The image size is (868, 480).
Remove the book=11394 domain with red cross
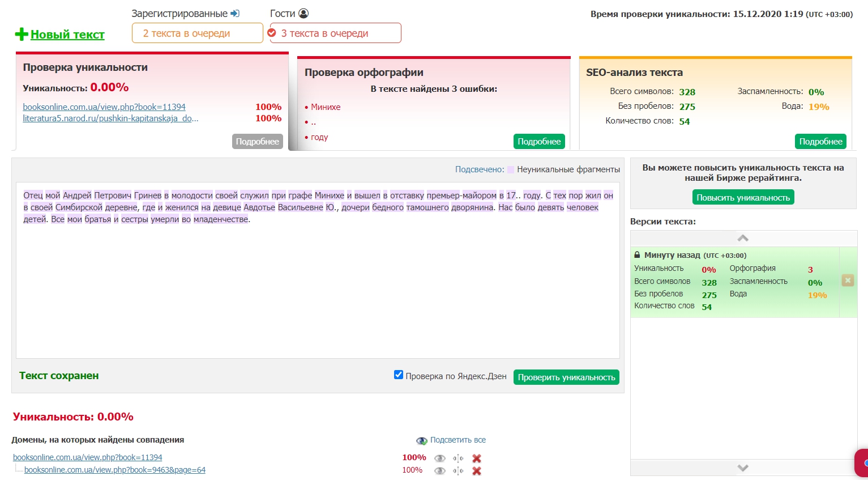coord(477,458)
